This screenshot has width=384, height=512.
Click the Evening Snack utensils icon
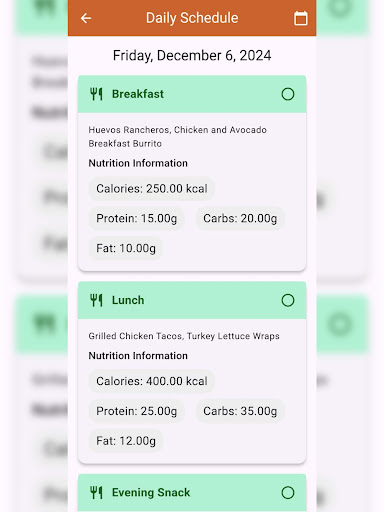[96, 492]
